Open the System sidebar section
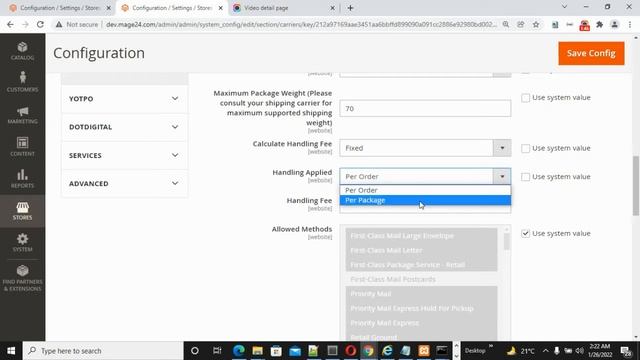Viewport: 640px width, 360px height. point(22,242)
